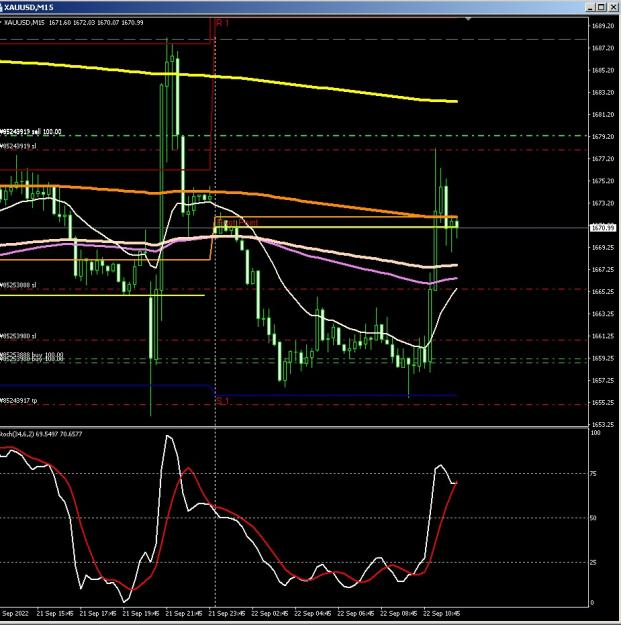Click time axis label 21 Sep 15:45
This screenshot has height=625, width=621.
coord(55,613)
